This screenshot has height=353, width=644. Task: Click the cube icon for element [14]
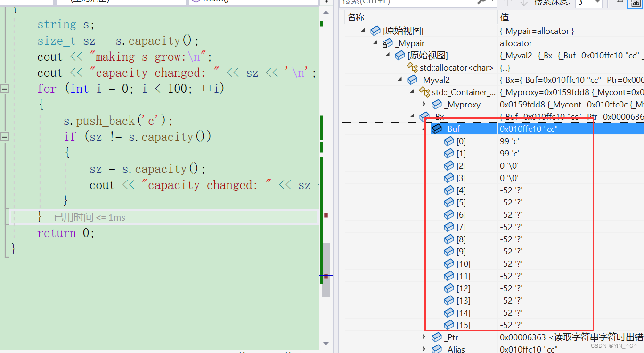[x=449, y=313]
